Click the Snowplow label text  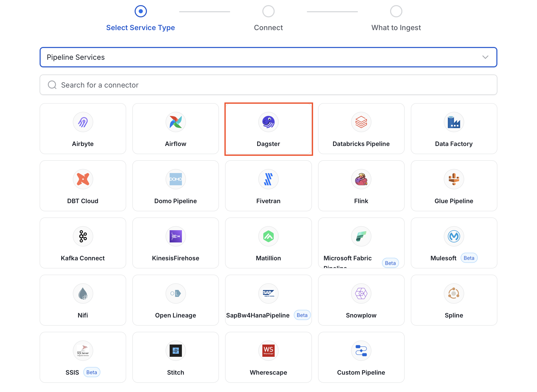click(x=361, y=315)
